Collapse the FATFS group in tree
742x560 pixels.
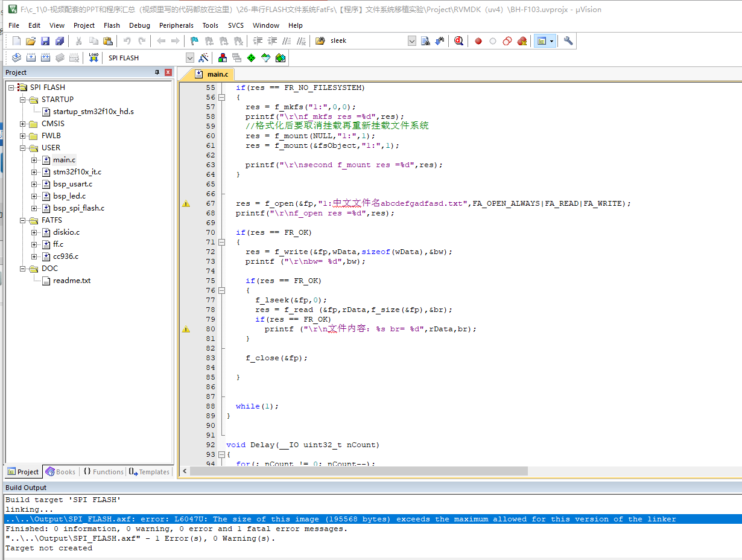23,220
